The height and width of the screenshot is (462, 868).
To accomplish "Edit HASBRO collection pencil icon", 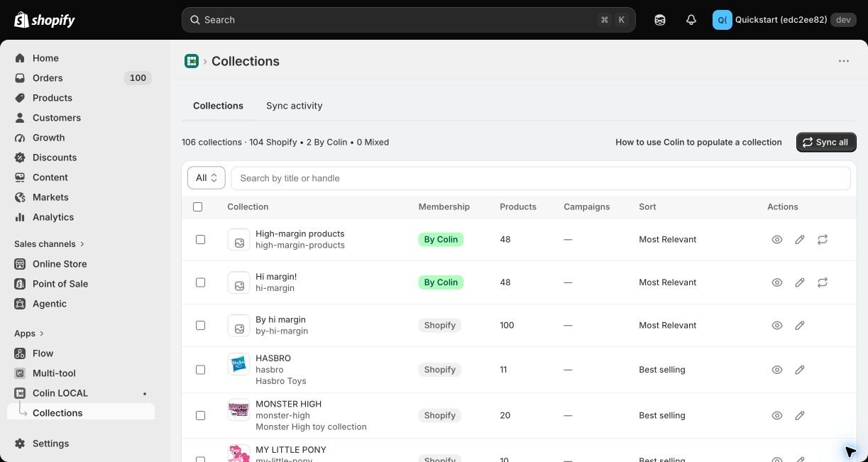I will (800, 370).
